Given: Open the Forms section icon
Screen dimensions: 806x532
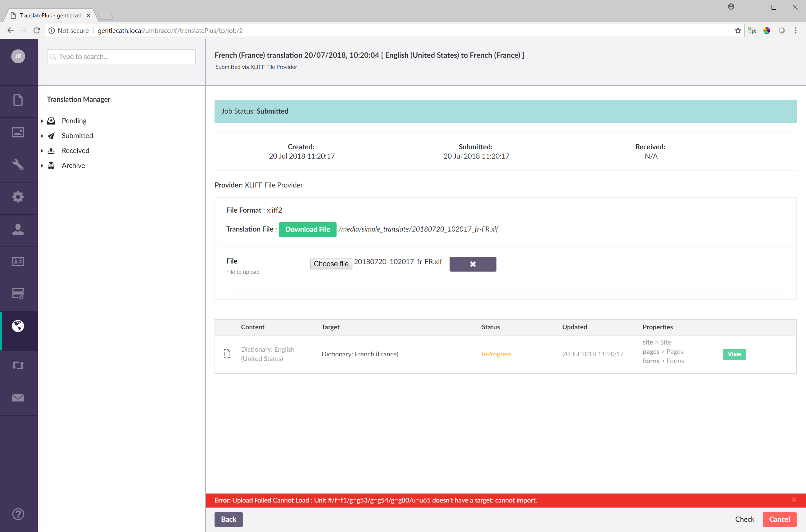Looking at the screenshot, I should coord(18,294).
